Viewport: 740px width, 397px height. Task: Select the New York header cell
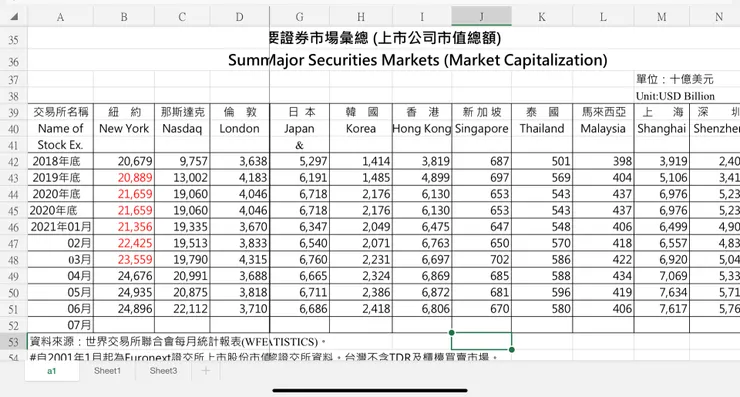click(x=124, y=128)
